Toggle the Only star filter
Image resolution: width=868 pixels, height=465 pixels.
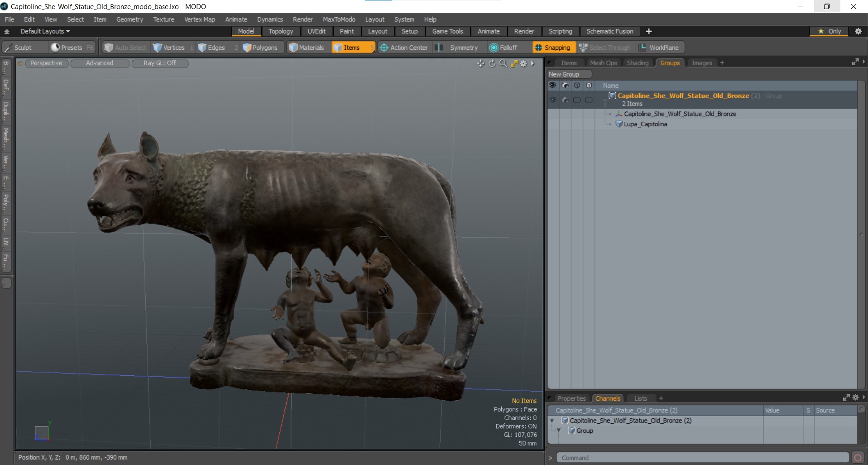coord(830,31)
